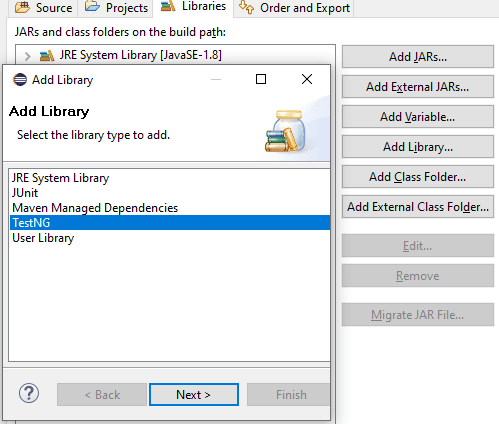Click the Add Class Folder... button
Viewport: 499px width, 424px height.
pos(418,177)
